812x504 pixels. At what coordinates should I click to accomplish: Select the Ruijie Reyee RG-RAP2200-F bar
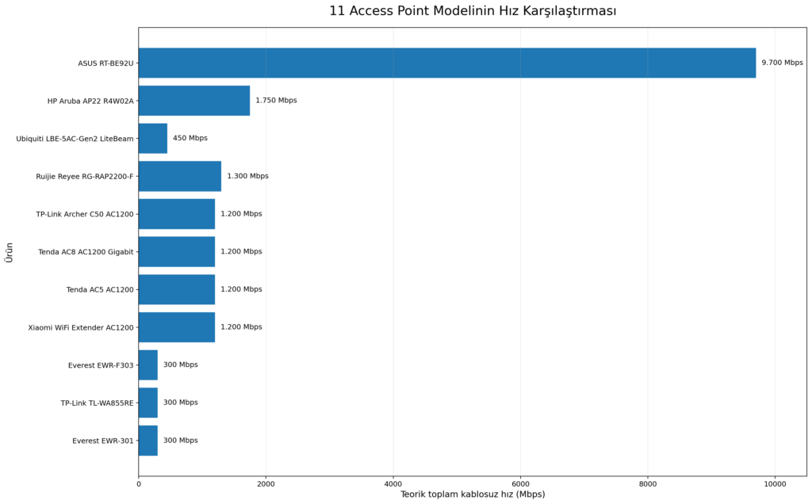pos(180,177)
